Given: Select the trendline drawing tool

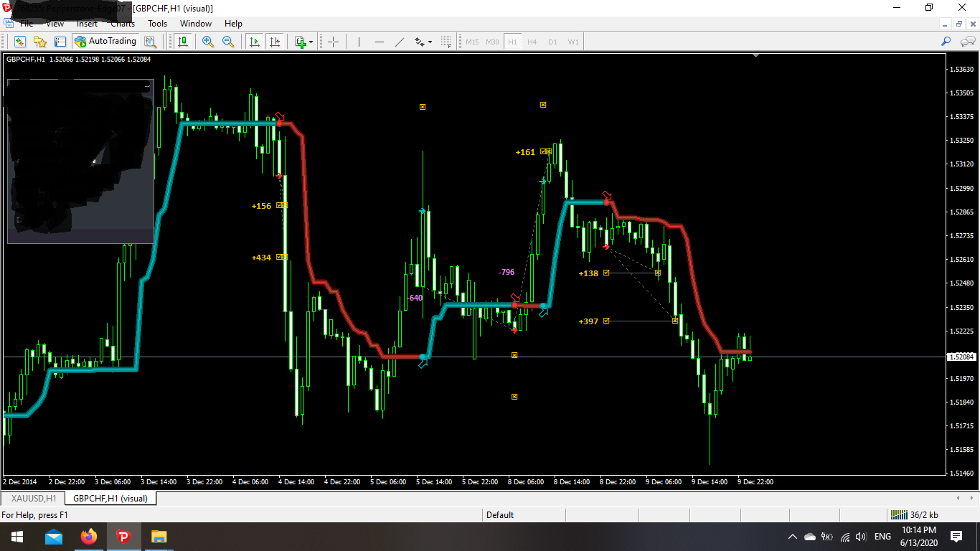Looking at the screenshot, I should [400, 42].
